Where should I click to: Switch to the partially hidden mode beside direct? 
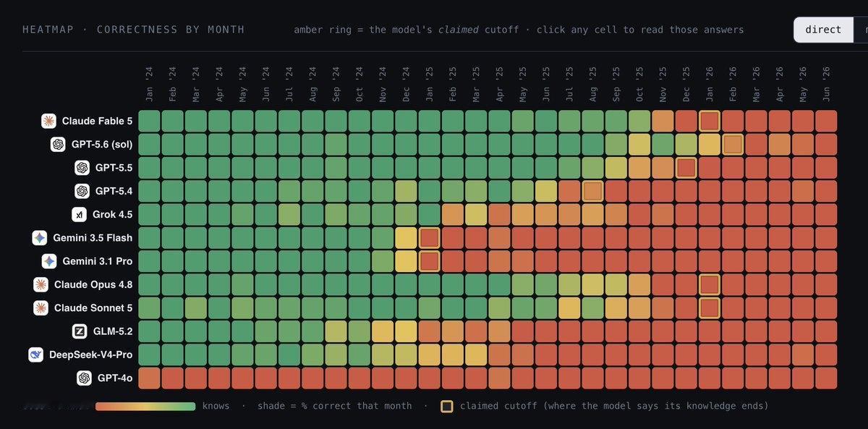(x=861, y=30)
